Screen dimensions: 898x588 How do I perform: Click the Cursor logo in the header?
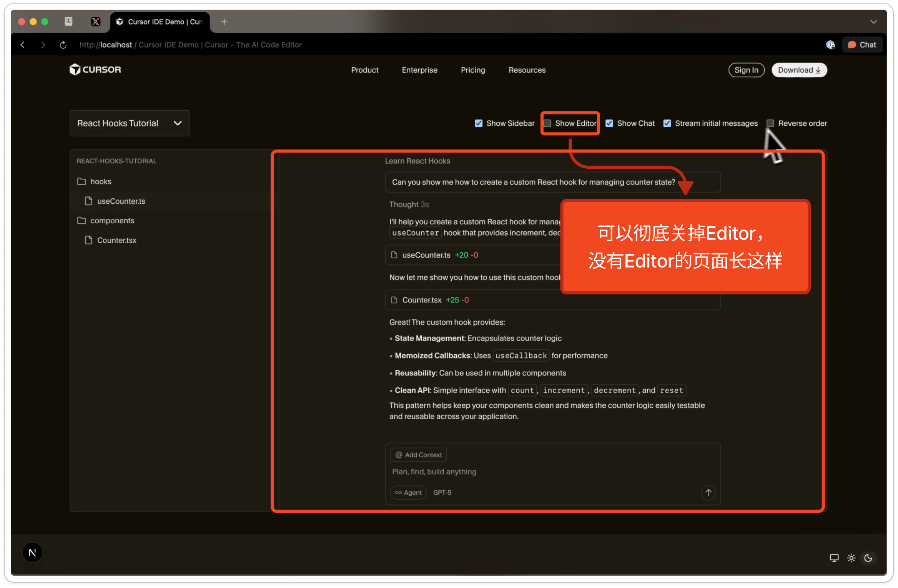click(x=95, y=70)
